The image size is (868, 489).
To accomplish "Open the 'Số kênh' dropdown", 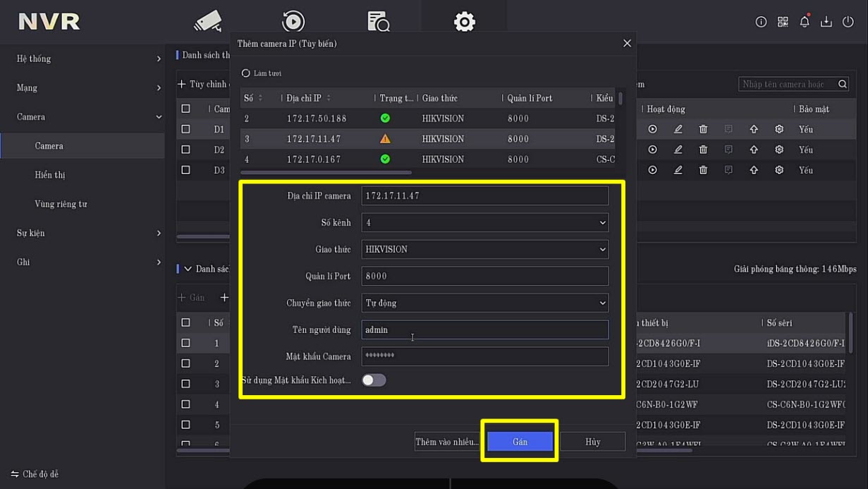I will [x=484, y=223].
